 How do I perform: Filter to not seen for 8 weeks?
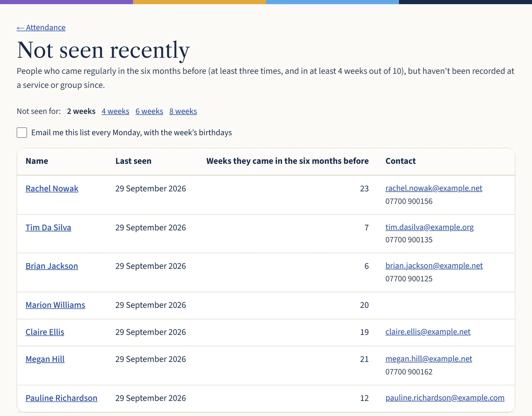tap(183, 111)
